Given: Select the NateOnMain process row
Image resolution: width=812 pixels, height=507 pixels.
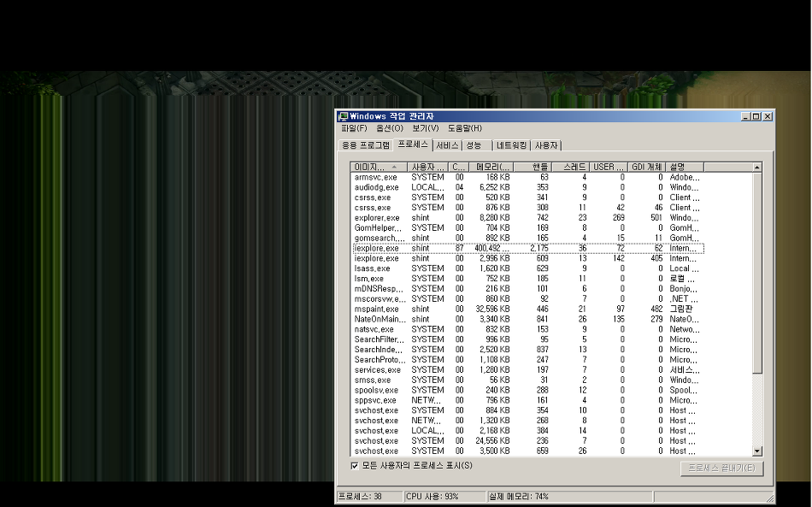Looking at the screenshot, I should tap(527, 319).
